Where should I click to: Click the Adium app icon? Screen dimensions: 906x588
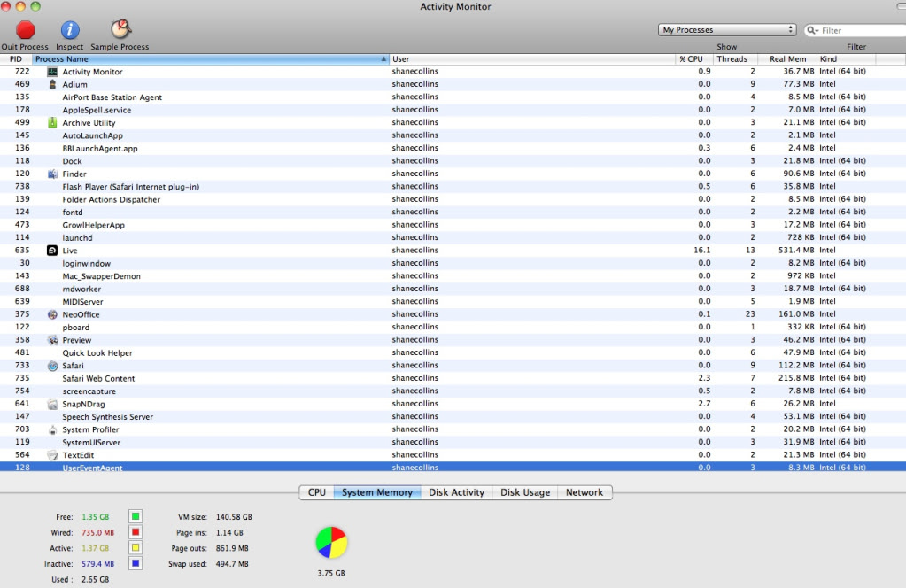52,84
